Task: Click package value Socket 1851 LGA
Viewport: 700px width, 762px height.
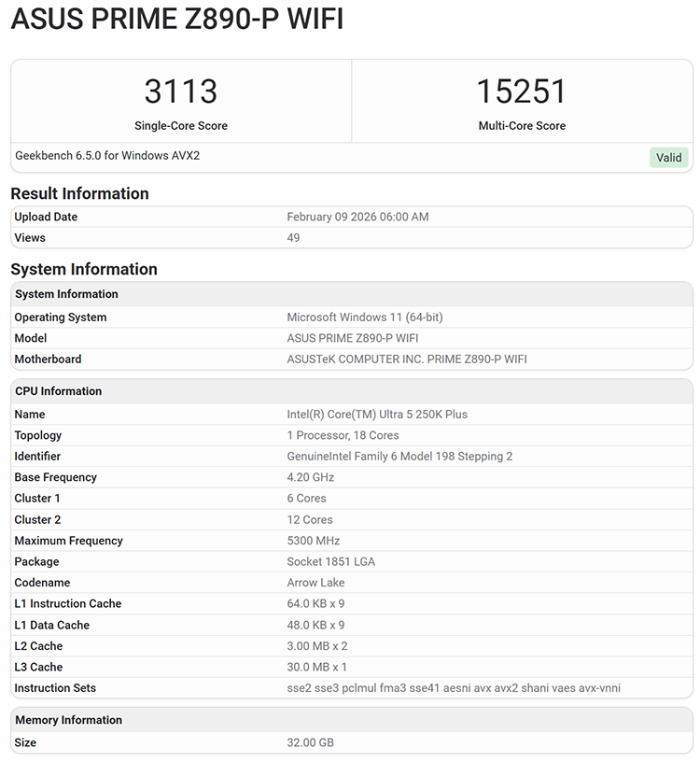Action: (x=330, y=562)
